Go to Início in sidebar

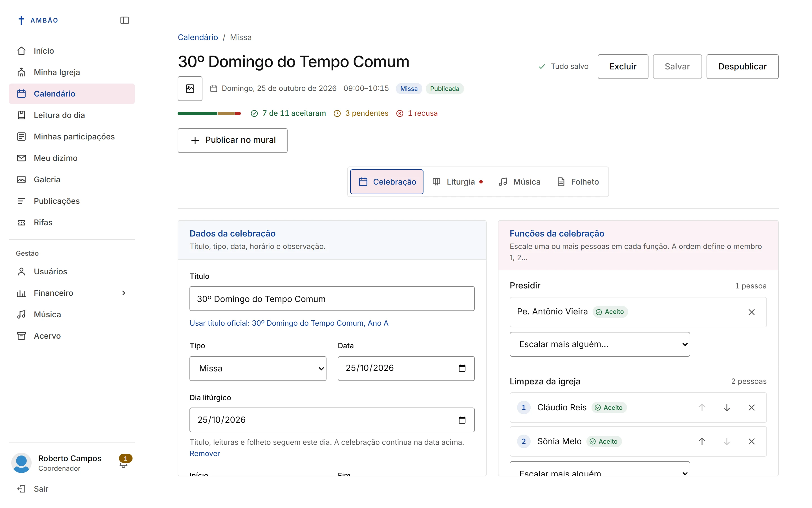[72, 51]
